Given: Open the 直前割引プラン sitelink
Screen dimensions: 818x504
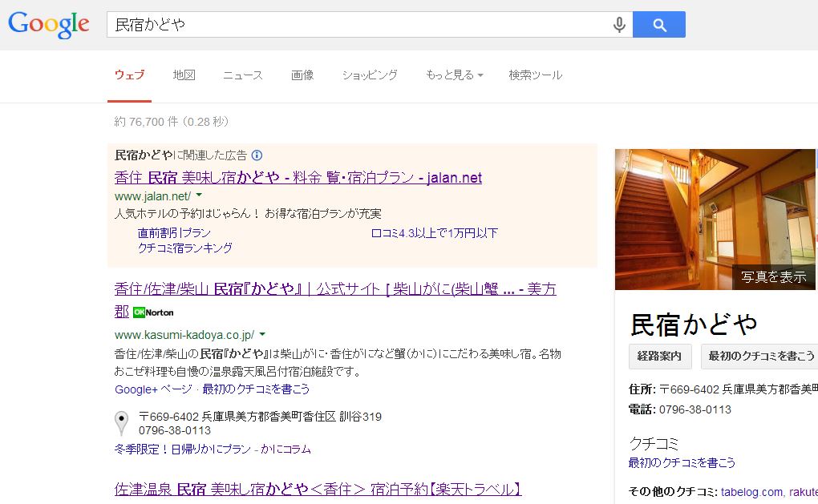Looking at the screenshot, I should tap(174, 233).
